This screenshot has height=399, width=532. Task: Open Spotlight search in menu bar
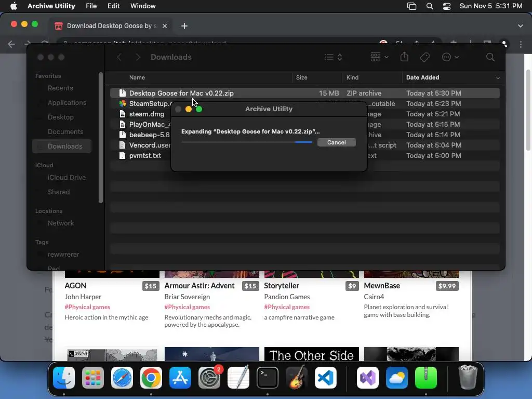pyautogui.click(x=430, y=6)
